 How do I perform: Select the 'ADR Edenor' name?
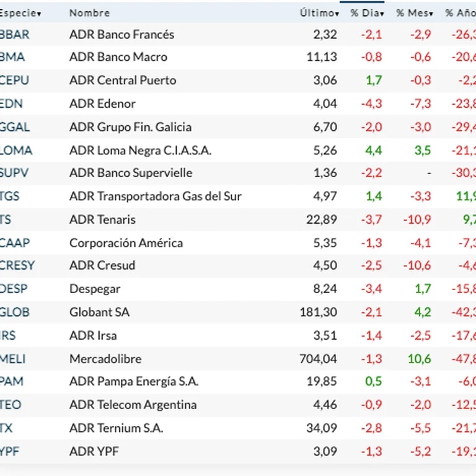pos(102,104)
